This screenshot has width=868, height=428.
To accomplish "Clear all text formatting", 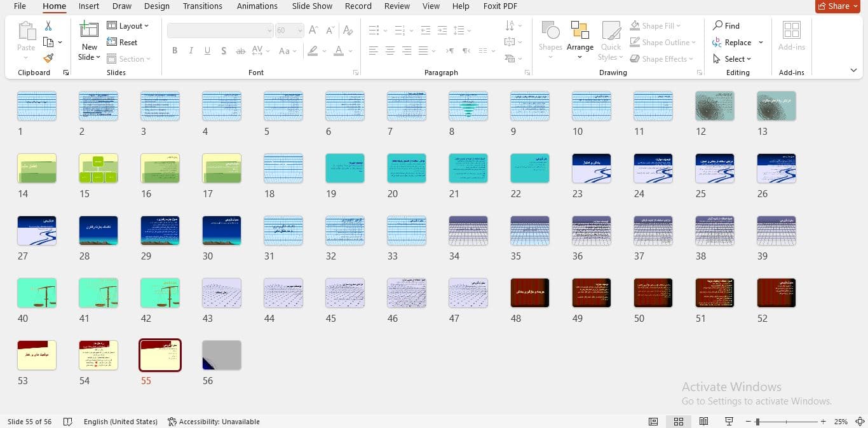I will [x=348, y=30].
